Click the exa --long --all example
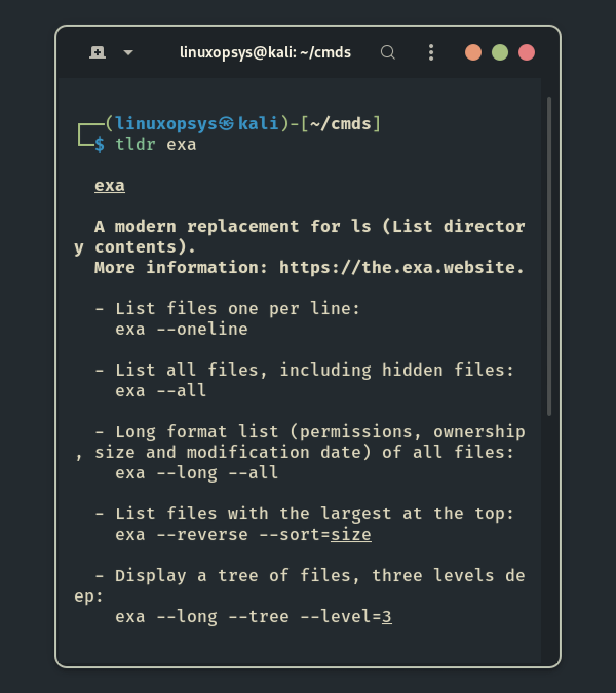Viewport: 616px width, 693px height. tap(197, 473)
